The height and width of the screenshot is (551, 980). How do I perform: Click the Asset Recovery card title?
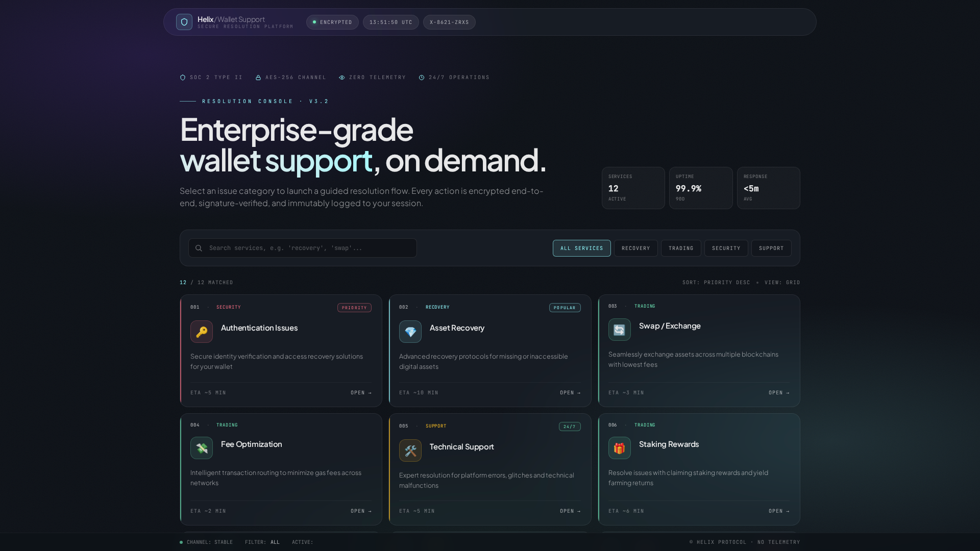457,328
